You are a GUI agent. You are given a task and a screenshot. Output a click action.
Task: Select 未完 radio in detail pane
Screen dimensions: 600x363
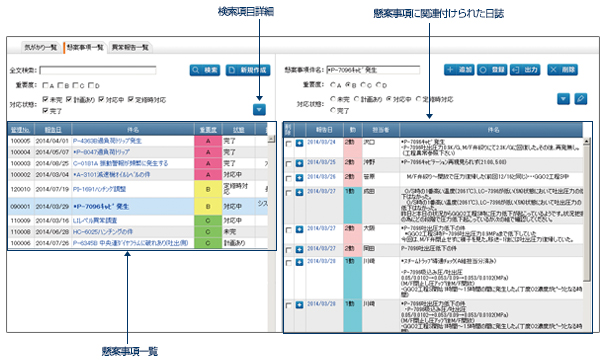[x=333, y=99]
